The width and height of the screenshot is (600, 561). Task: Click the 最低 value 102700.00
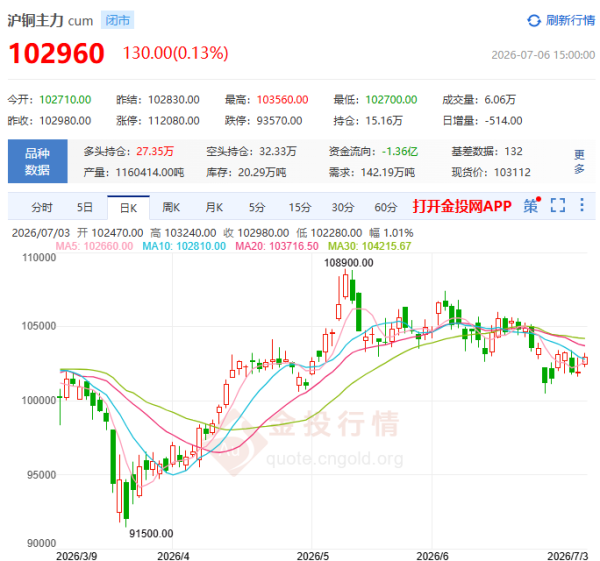pos(391,100)
